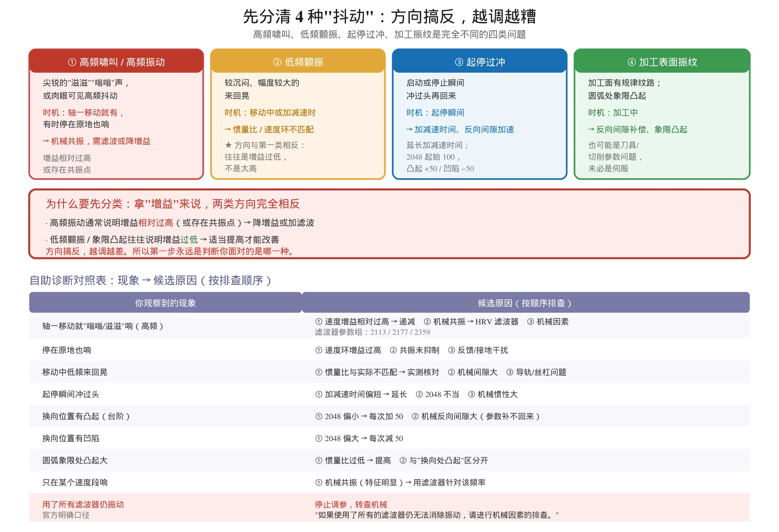The height and width of the screenshot is (532, 779).
Task: Click the row '轴一移动就"嗡嗡/滋滋"响（高频）'
Action: (389, 326)
